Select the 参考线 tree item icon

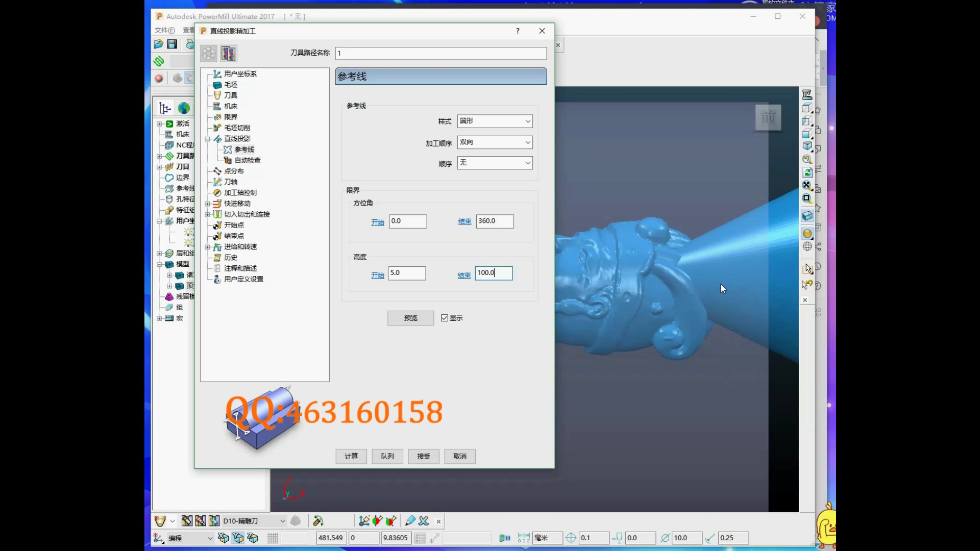pyautogui.click(x=228, y=149)
